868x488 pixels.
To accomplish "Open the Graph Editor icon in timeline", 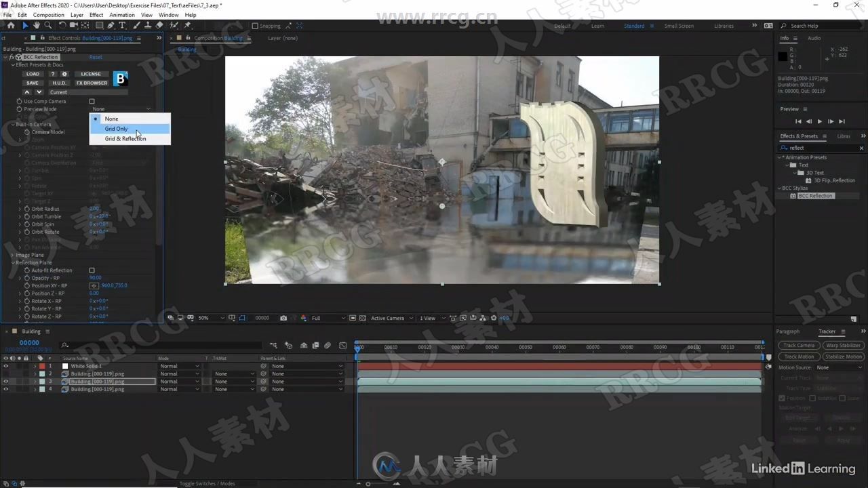I will [342, 346].
